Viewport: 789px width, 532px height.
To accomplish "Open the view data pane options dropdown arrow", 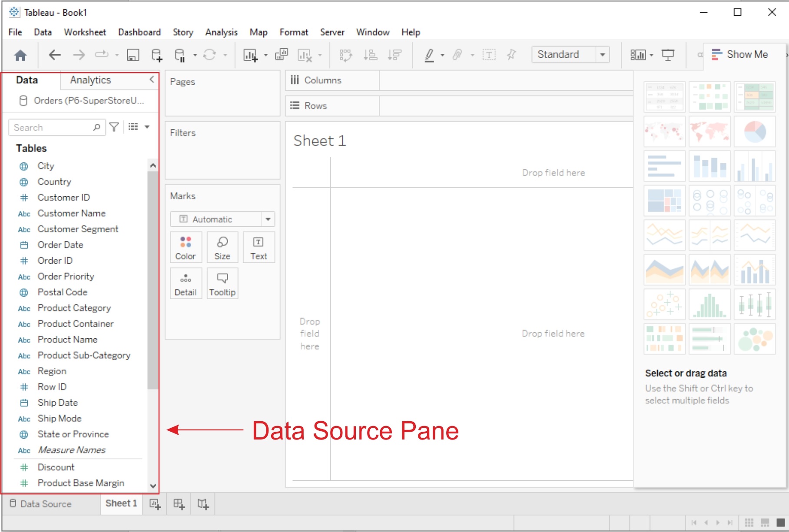I will tap(147, 127).
